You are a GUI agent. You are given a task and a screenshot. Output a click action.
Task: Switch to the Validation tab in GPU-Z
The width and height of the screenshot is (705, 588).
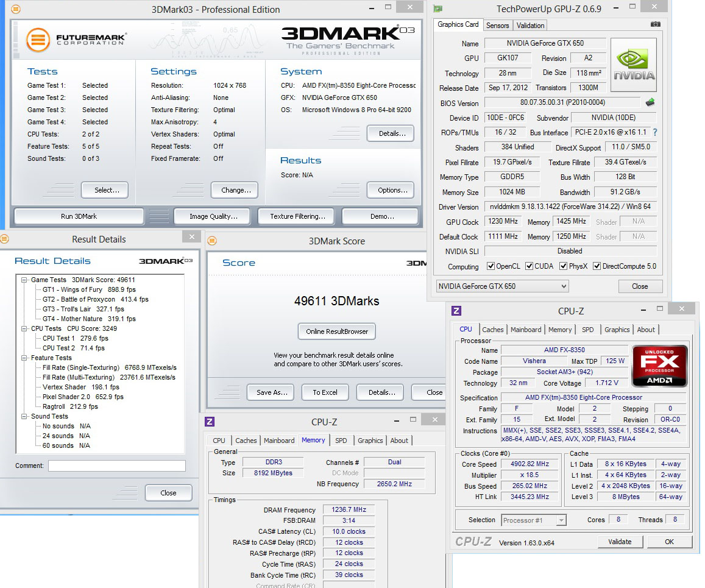tap(530, 26)
